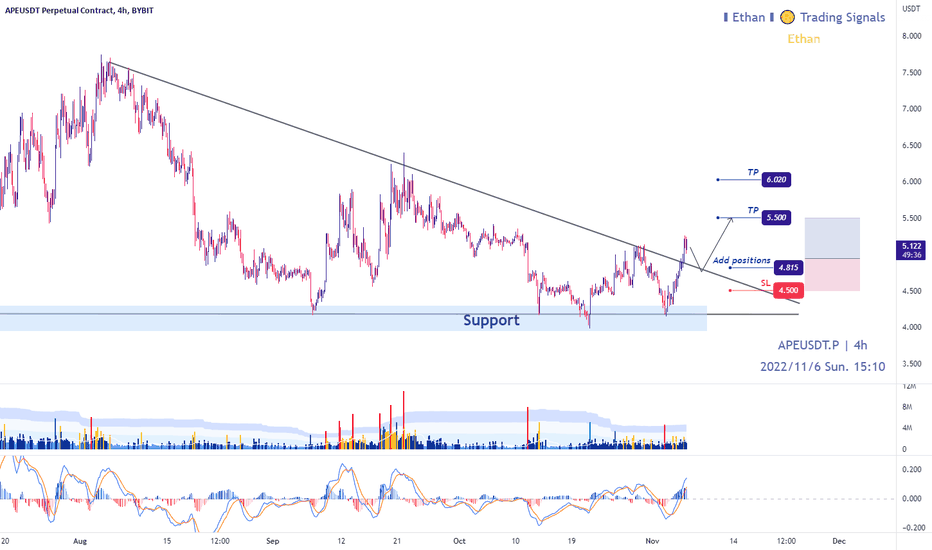The image size is (932, 550).
Task: Click the 'Add positions' italic label
Action: (x=741, y=260)
